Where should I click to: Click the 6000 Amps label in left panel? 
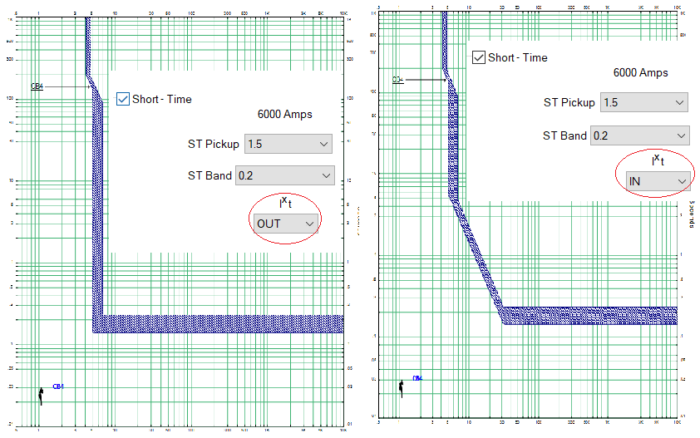click(285, 114)
